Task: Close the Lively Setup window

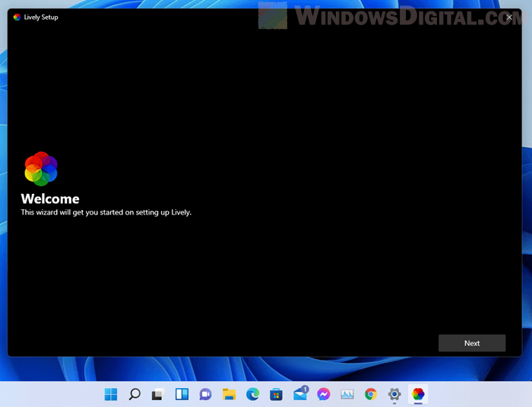Action: 509,17
